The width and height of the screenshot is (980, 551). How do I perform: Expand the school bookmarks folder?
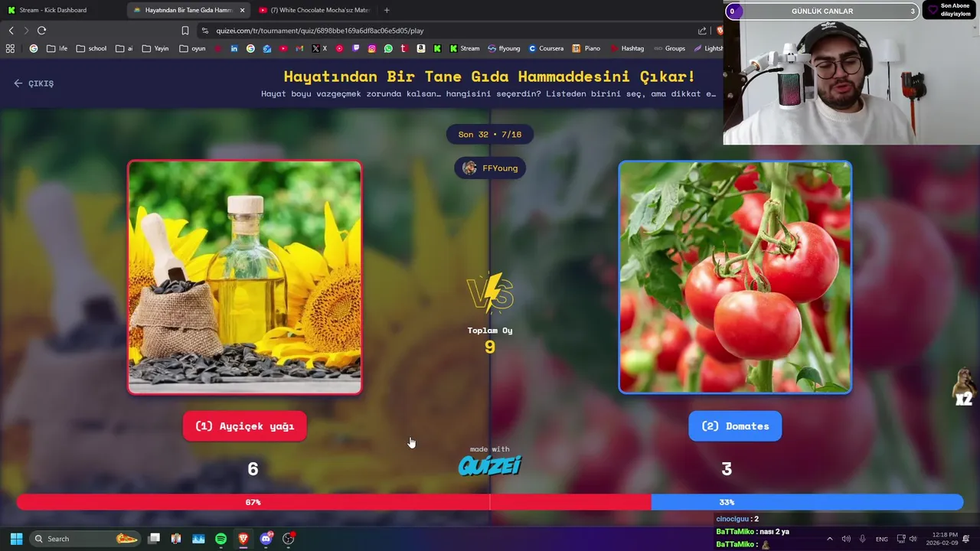coord(91,48)
